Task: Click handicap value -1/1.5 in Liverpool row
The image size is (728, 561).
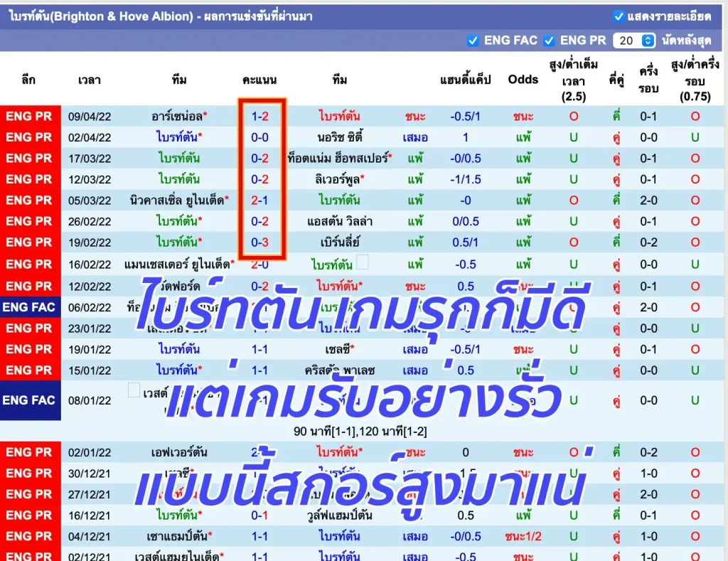Action: [x=465, y=179]
